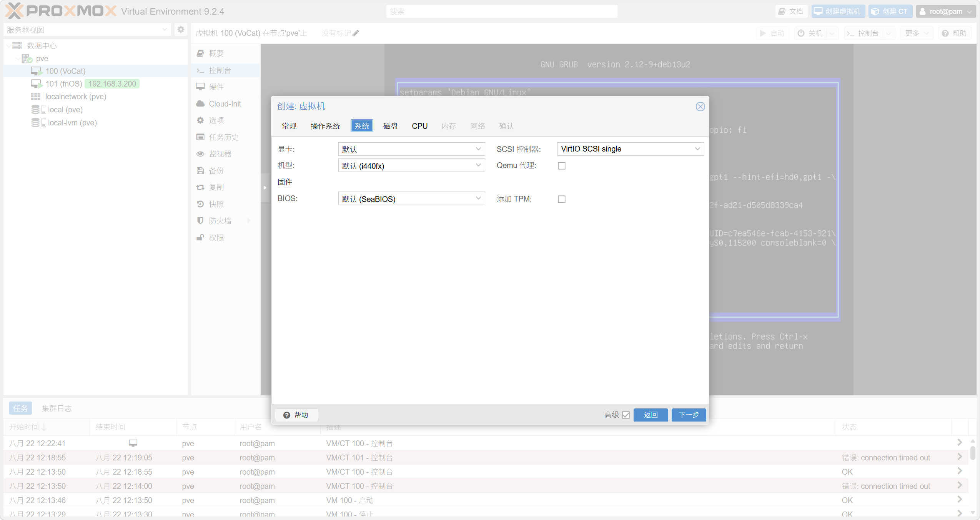Open the root@pam user menu

(x=945, y=12)
